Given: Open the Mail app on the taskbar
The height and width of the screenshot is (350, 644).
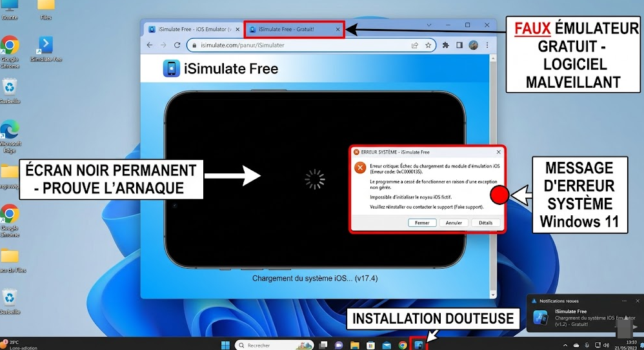Looking at the screenshot, I should 387,345.
